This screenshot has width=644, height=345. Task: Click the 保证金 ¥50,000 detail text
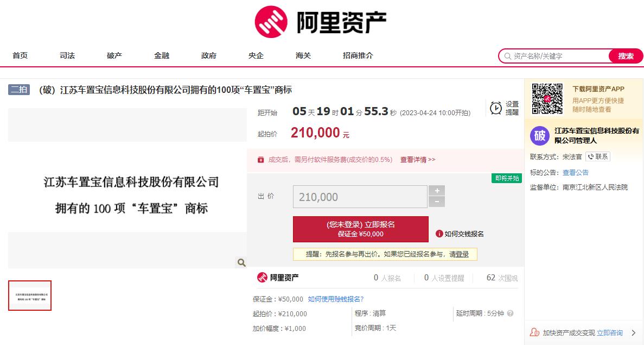[x=278, y=299]
